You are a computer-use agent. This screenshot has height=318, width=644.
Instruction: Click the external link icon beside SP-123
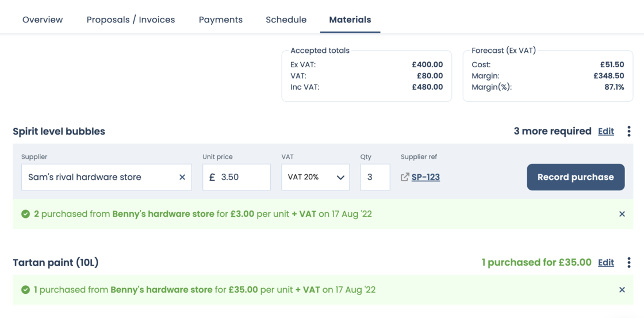click(x=405, y=177)
